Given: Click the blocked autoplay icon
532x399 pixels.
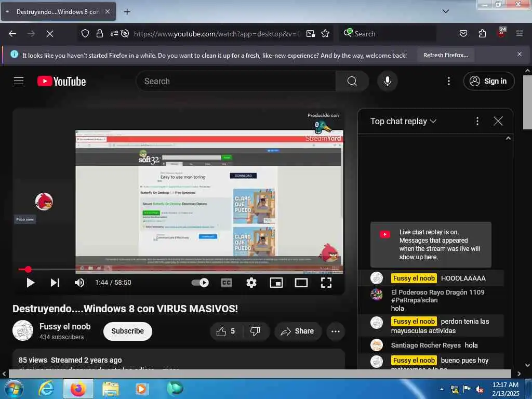Looking at the screenshot, I should [x=125, y=34].
